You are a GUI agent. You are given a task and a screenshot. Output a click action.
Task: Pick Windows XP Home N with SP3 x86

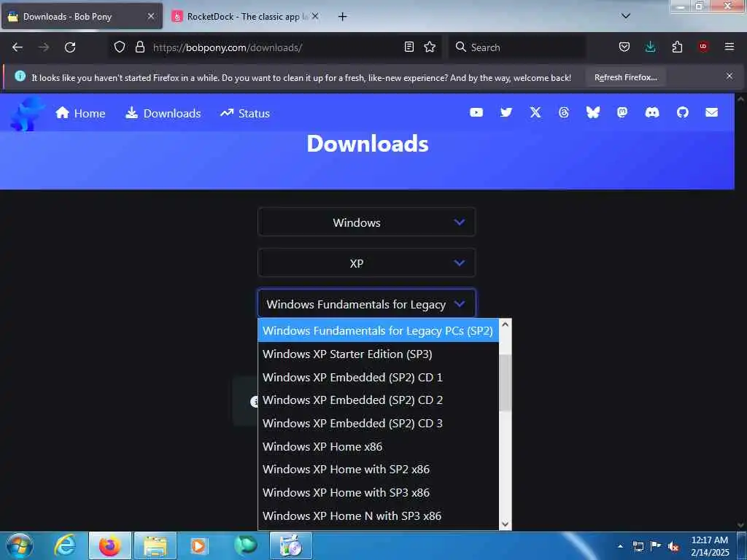[378, 516]
